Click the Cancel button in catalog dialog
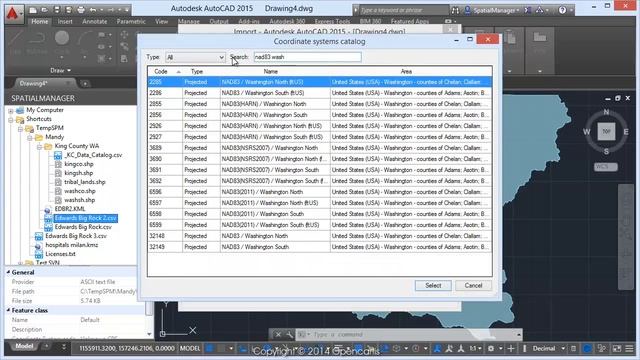The width and height of the screenshot is (640, 360). 473,285
